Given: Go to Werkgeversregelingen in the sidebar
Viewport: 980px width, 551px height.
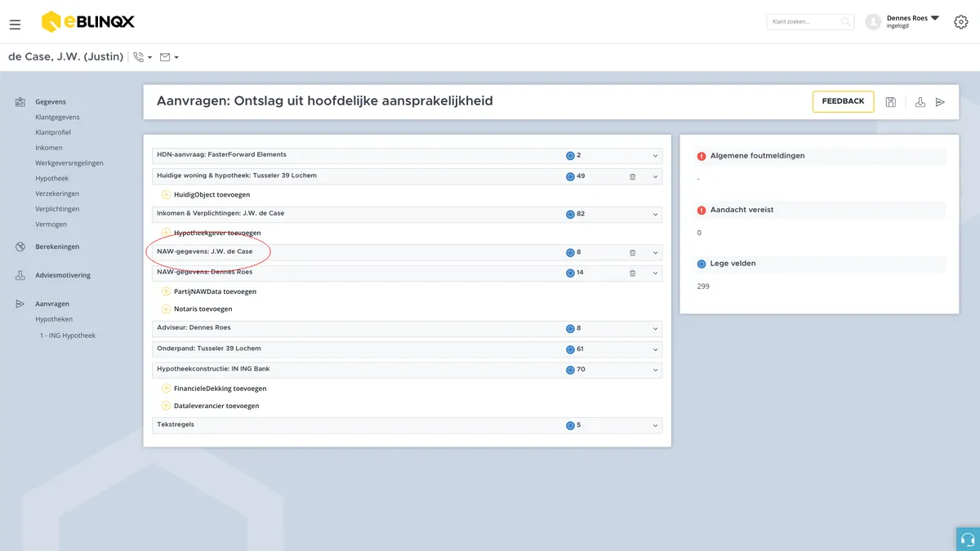Looking at the screenshot, I should [x=69, y=163].
